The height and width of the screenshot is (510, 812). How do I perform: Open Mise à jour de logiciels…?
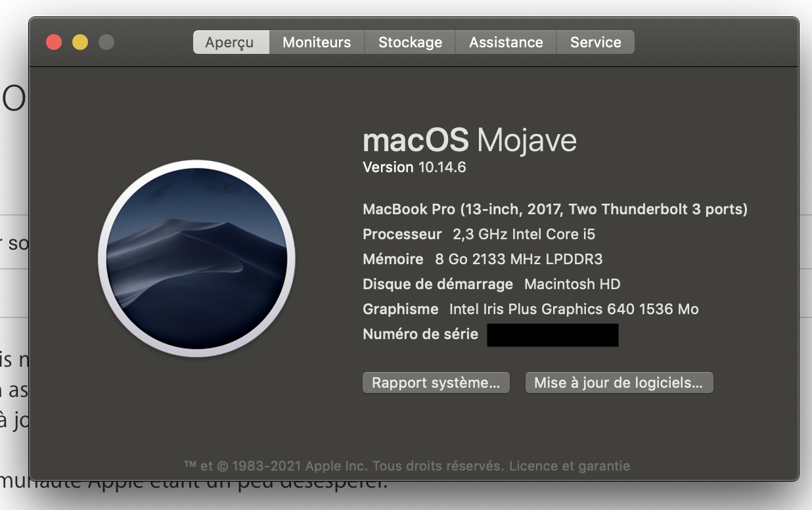(619, 382)
